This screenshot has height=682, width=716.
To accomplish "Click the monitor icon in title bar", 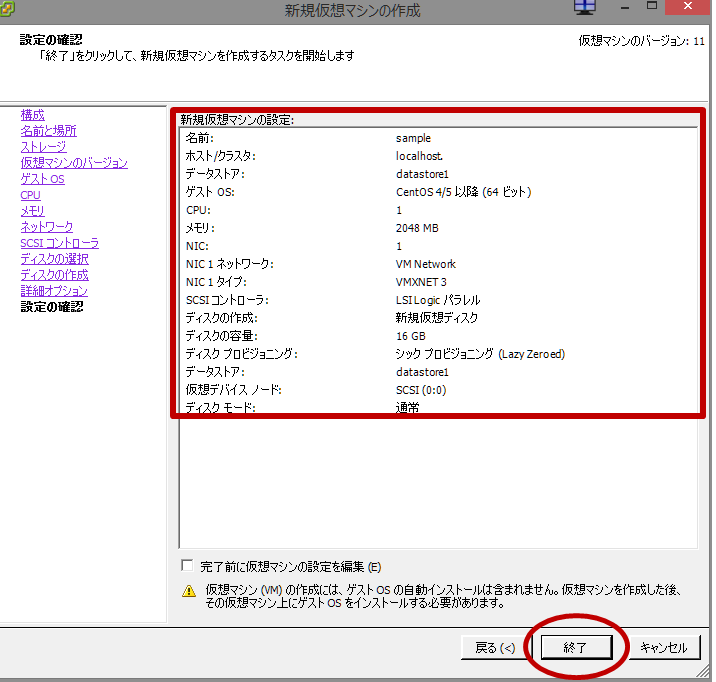I will pos(585,7).
